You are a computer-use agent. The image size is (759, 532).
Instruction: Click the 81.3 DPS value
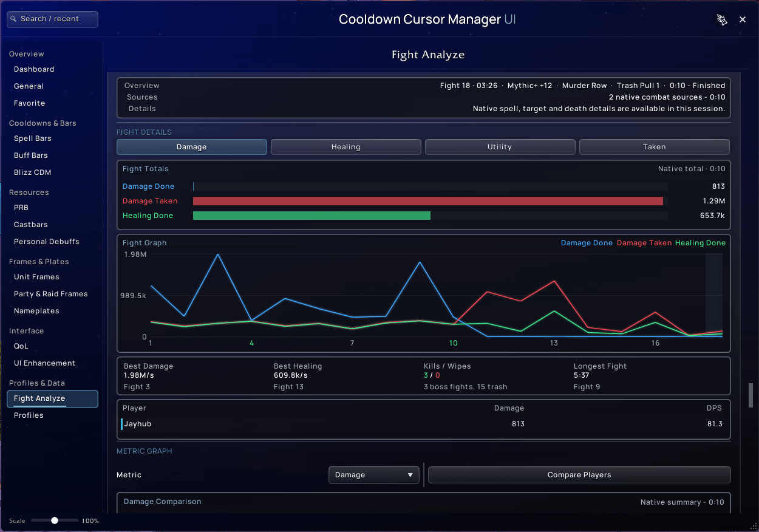(715, 424)
